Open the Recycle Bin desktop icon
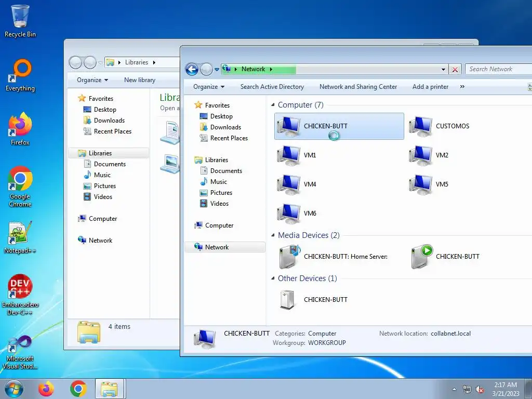Viewport: 532px width, 399px height. pos(20,21)
